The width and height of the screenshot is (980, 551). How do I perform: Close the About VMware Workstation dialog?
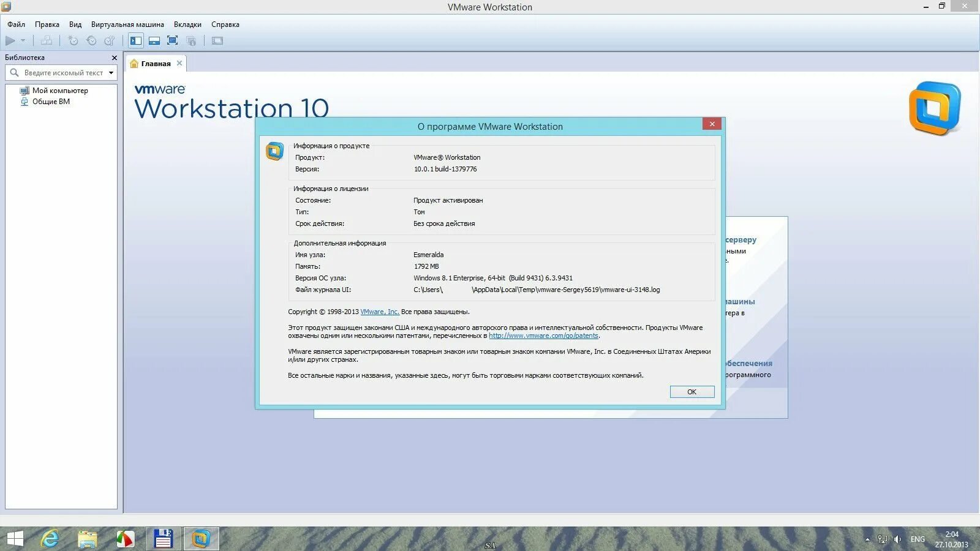click(x=712, y=124)
